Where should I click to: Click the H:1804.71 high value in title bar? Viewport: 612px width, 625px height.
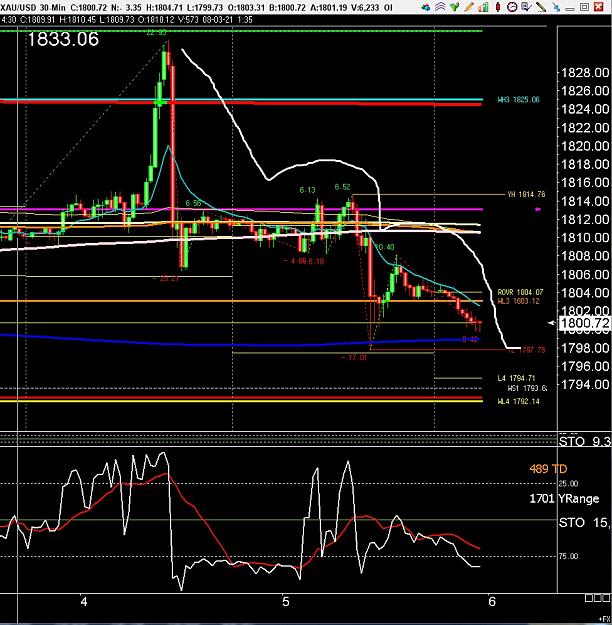(163, 7)
